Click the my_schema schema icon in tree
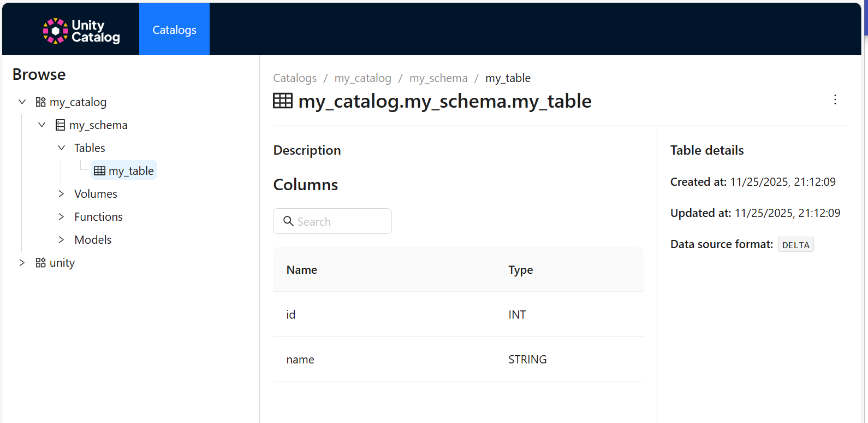868x423 pixels. 60,125
